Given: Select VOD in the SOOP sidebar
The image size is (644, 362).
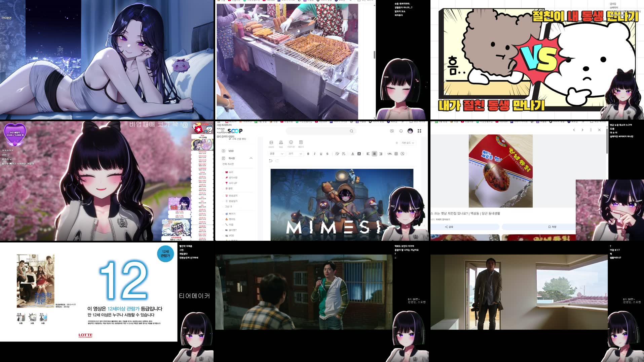Looking at the screenshot, I should pyautogui.click(x=231, y=151).
